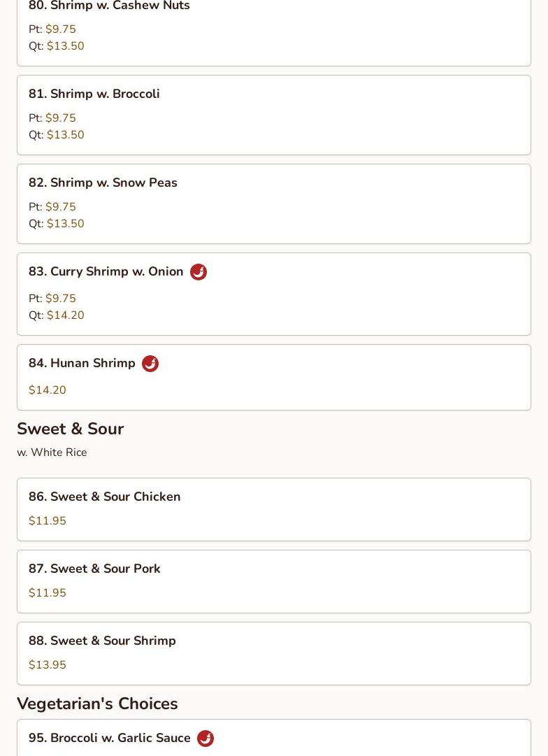Image resolution: width=548 pixels, height=756 pixels.
Task: Click spicy icon next to Broccoli Garlic Sauce
Action: [x=206, y=739]
